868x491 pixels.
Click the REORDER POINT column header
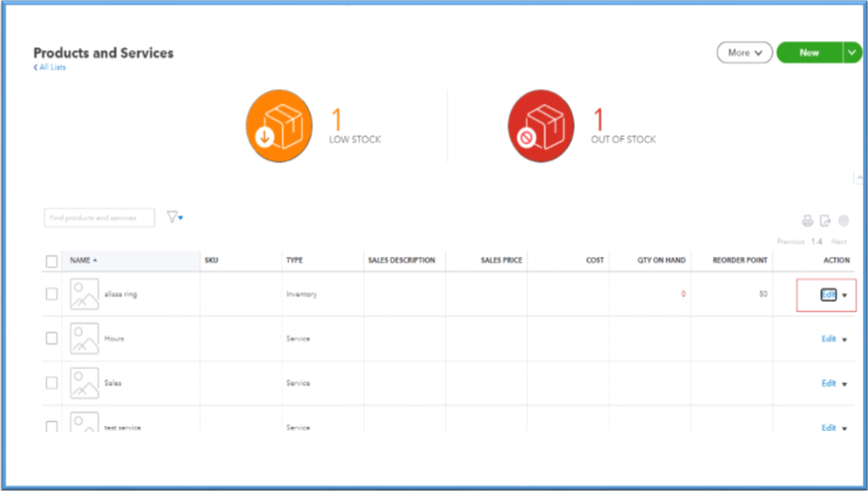739,261
